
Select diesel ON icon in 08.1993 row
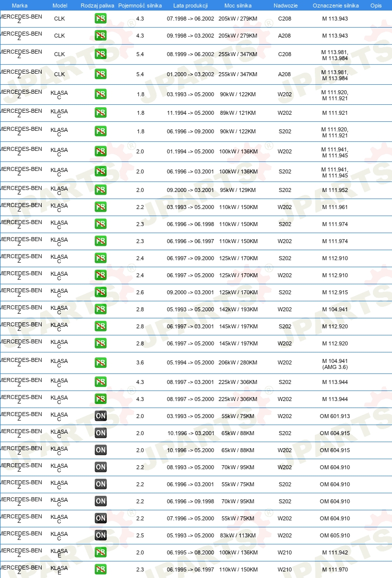point(100,467)
